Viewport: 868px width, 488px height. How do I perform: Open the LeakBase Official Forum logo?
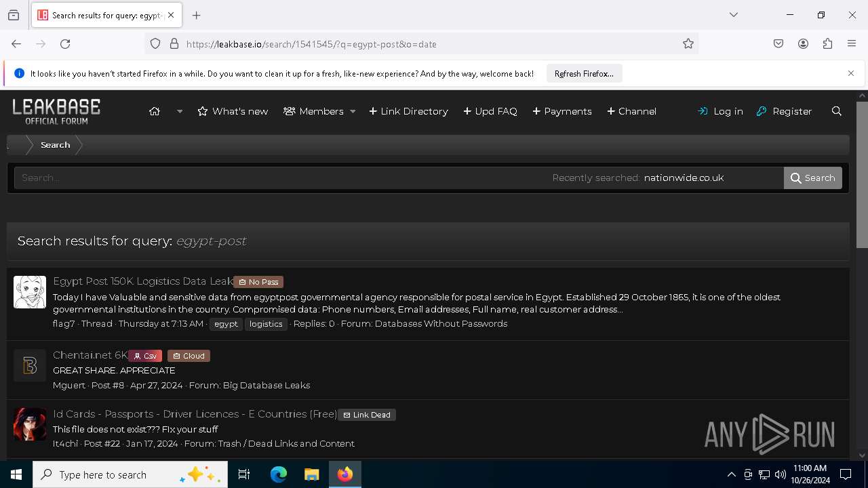click(56, 111)
